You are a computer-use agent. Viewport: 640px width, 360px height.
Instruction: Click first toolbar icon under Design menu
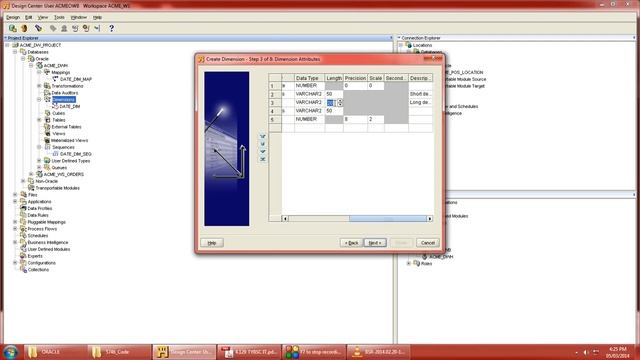point(13,28)
